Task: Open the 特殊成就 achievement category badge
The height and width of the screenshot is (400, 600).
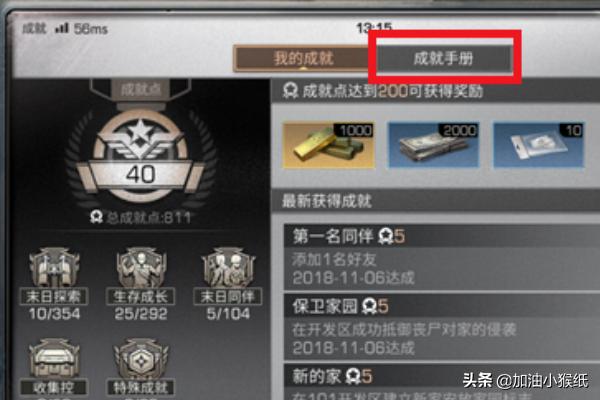Action: coord(141,369)
